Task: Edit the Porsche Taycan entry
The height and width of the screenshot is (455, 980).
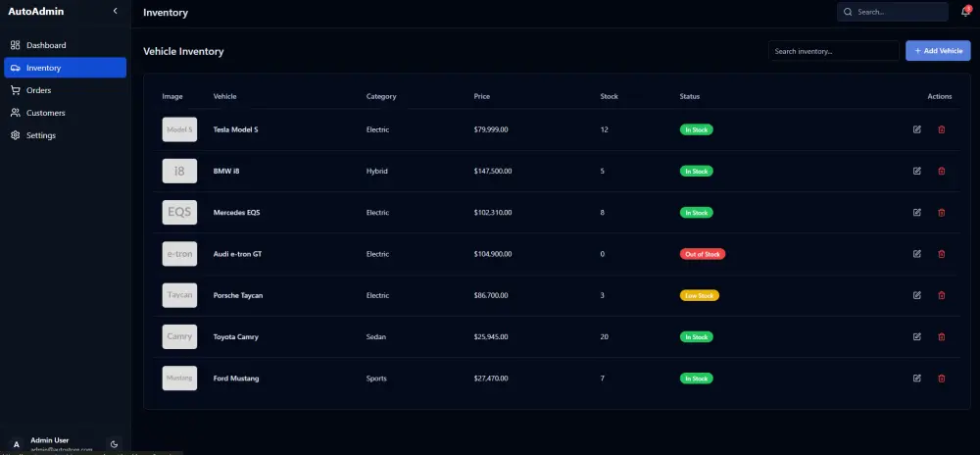Action: (x=917, y=295)
